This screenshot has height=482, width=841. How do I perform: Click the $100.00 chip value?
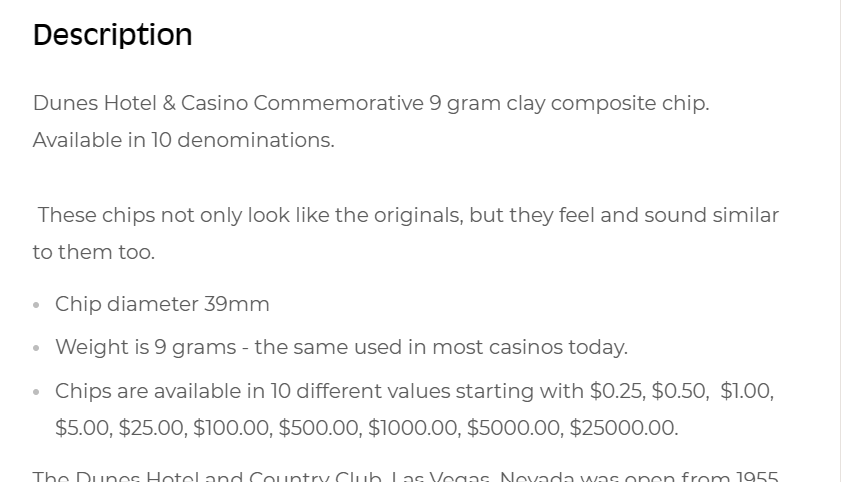point(233,428)
